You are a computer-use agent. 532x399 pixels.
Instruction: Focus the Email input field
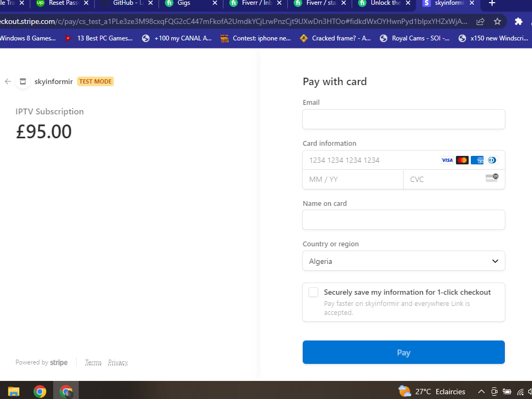click(x=403, y=119)
